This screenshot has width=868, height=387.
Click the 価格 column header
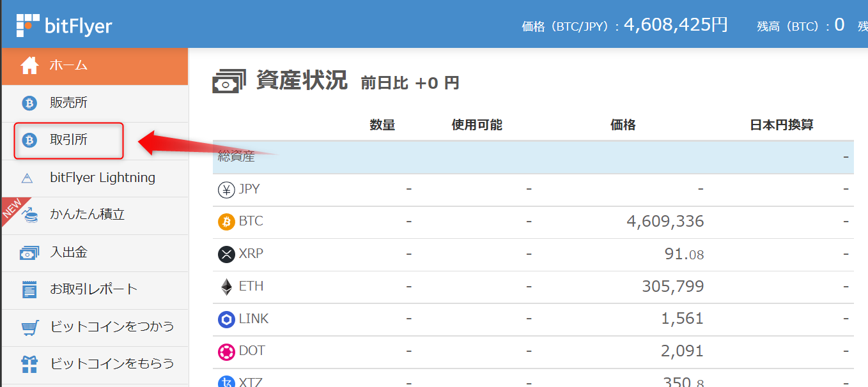[623, 125]
